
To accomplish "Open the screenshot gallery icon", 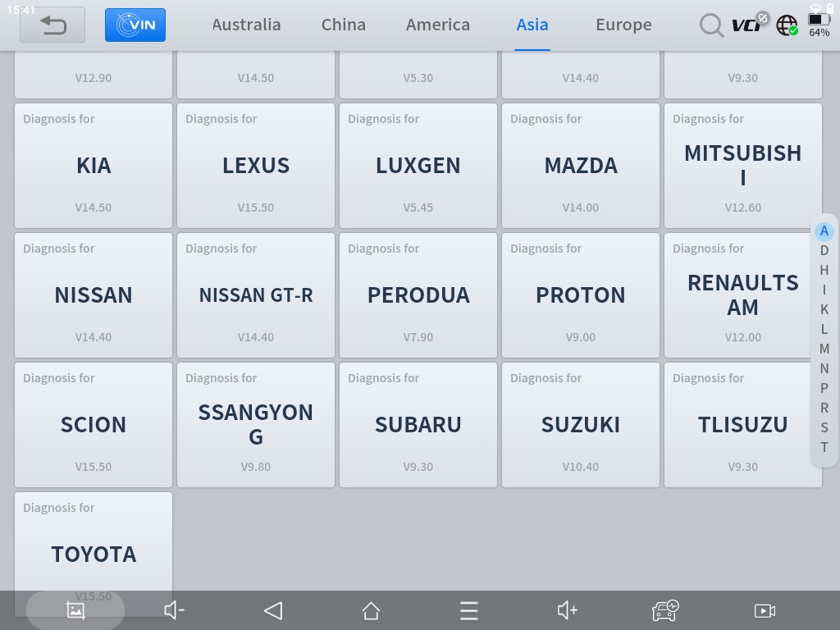I will [x=75, y=610].
